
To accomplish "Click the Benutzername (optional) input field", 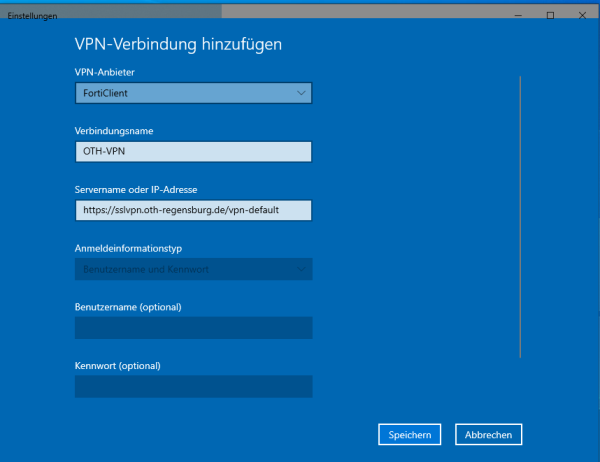I will pyautogui.click(x=193, y=328).
